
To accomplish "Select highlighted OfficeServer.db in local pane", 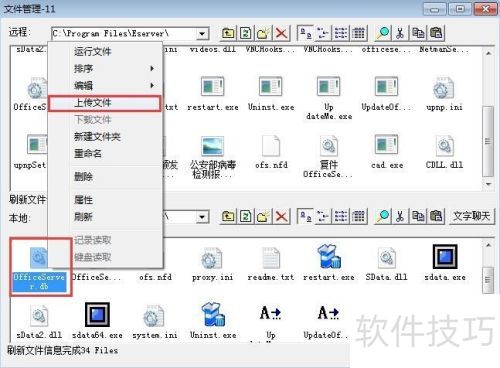I will pyautogui.click(x=40, y=268).
